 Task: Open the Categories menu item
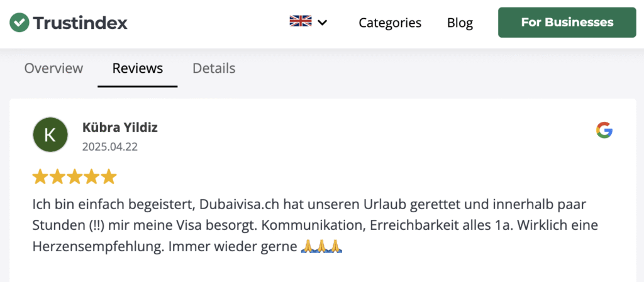pyautogui.click(x=390, y=23)
